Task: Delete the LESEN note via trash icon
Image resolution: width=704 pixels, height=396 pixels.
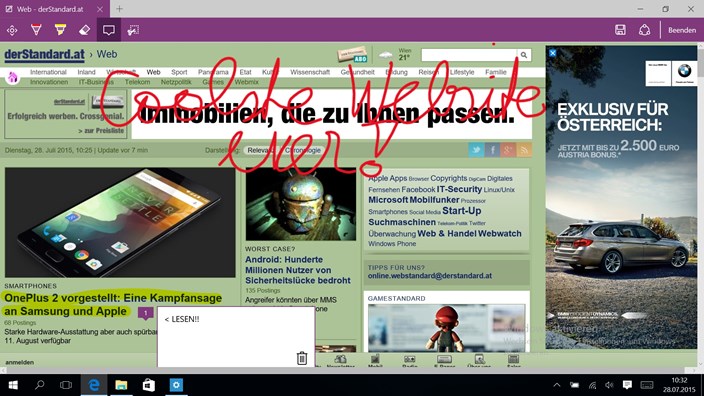Action: (302, 358)
